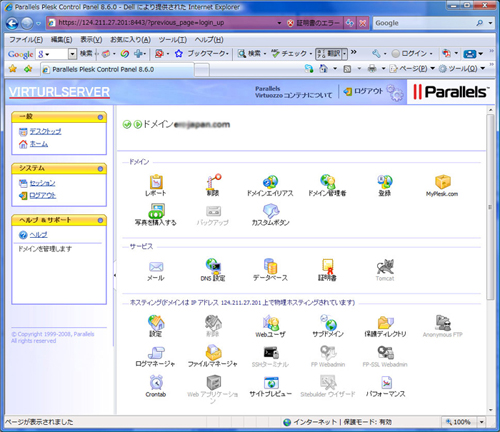Expand the Google search provider dropdown
Image resolution: width=500 pixels, height=432 pixels.
[490, 23]
